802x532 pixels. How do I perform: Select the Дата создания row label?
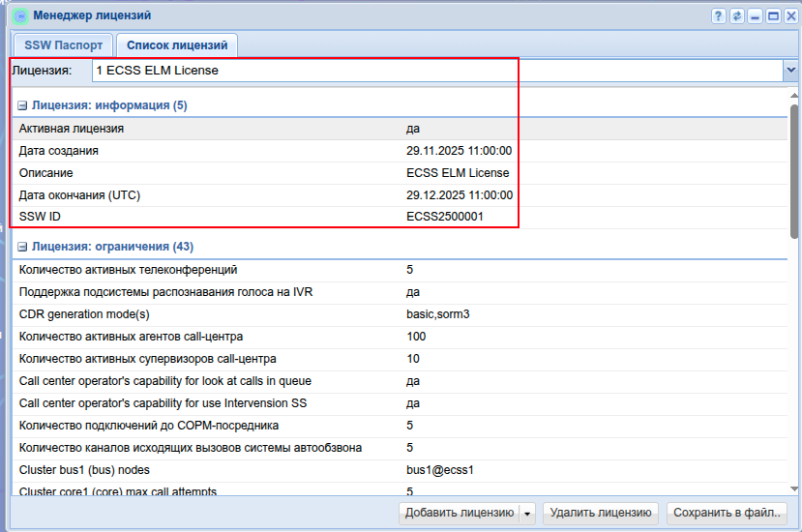(x=59, y=151)
